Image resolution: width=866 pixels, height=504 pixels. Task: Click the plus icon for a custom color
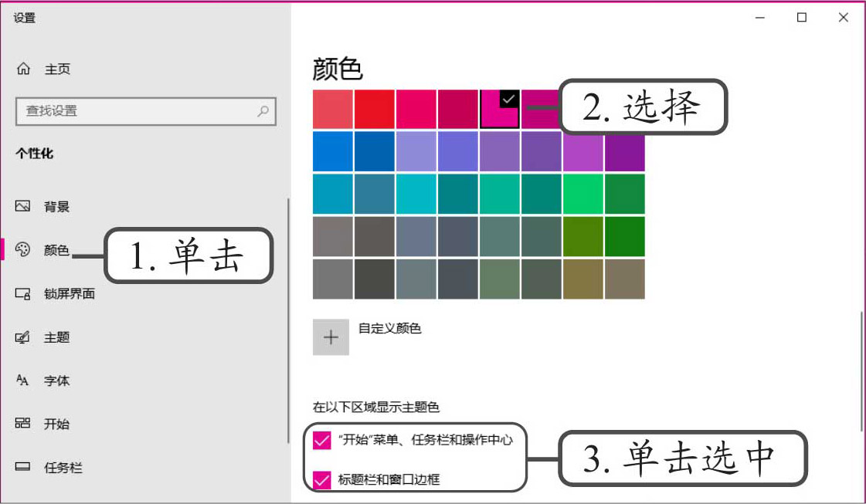(331, 337)
